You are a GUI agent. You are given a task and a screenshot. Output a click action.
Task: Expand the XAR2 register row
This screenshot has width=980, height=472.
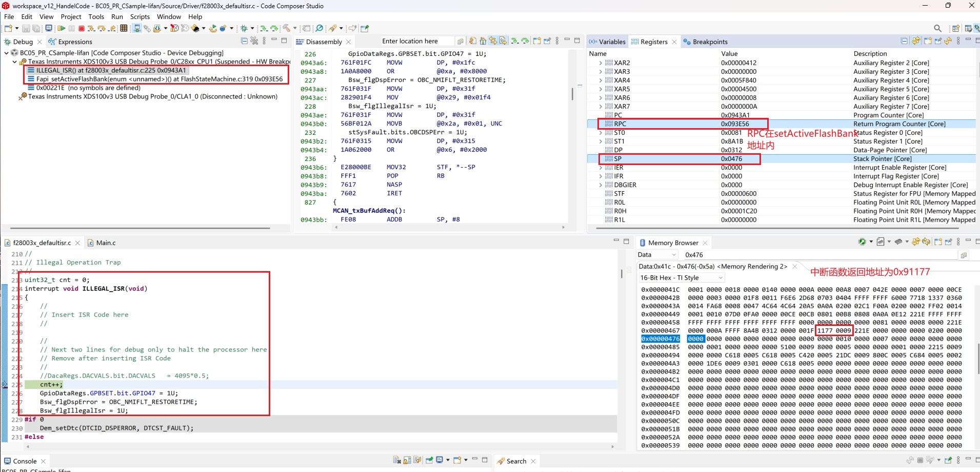point(601,63)
